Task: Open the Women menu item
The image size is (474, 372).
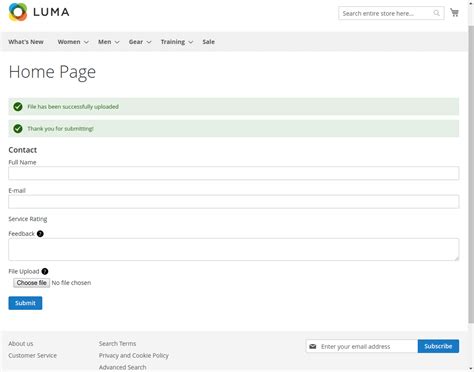Action: tap(69, 42)
